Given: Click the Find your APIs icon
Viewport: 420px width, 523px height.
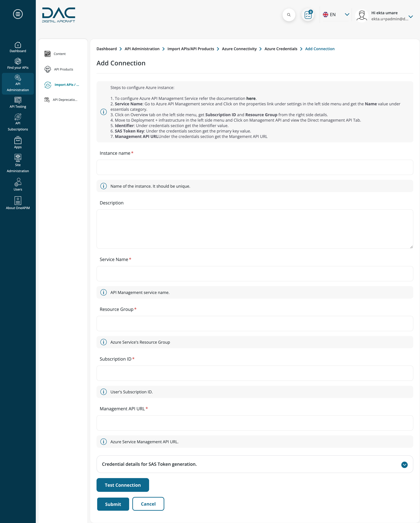Looking at the screenshot, I should click(18, 61).
